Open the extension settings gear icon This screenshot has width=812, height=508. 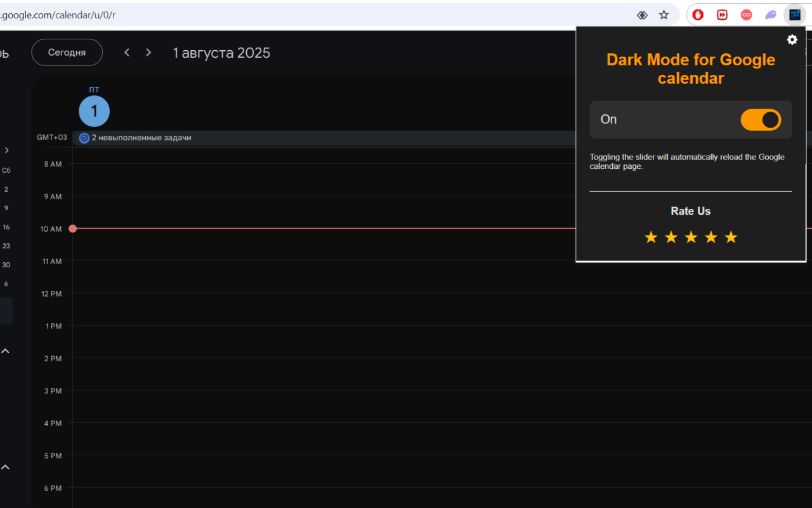pos(792,40)
